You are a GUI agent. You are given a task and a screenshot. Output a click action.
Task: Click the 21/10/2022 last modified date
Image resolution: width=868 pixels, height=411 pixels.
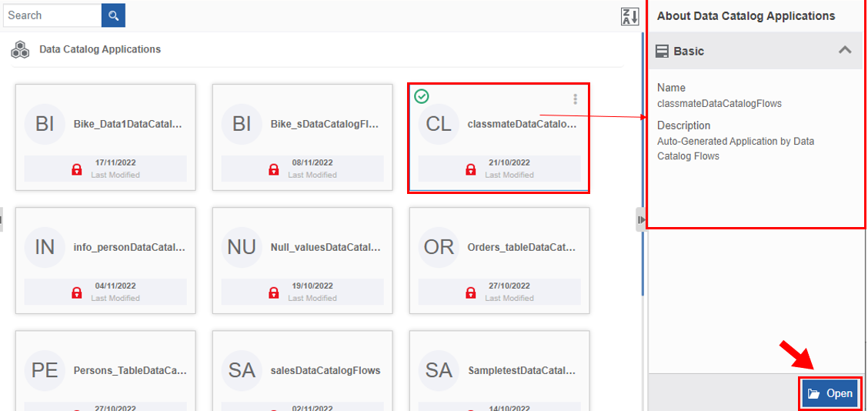509,163
